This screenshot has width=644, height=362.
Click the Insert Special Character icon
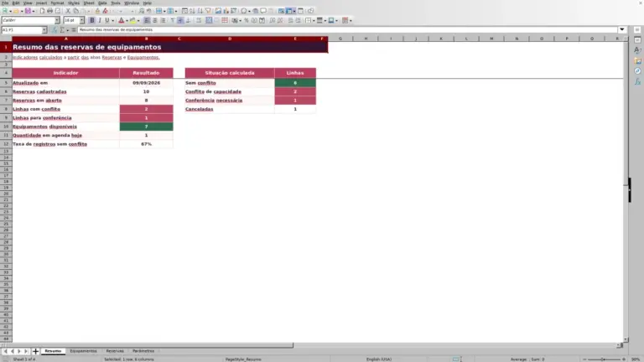[x=243, y=11]
